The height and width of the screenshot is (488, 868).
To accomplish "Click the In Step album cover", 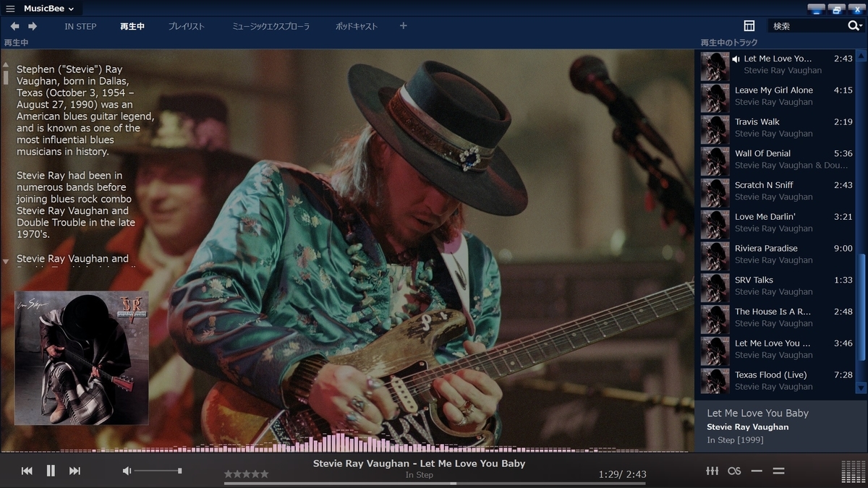I will click(82, 358).
